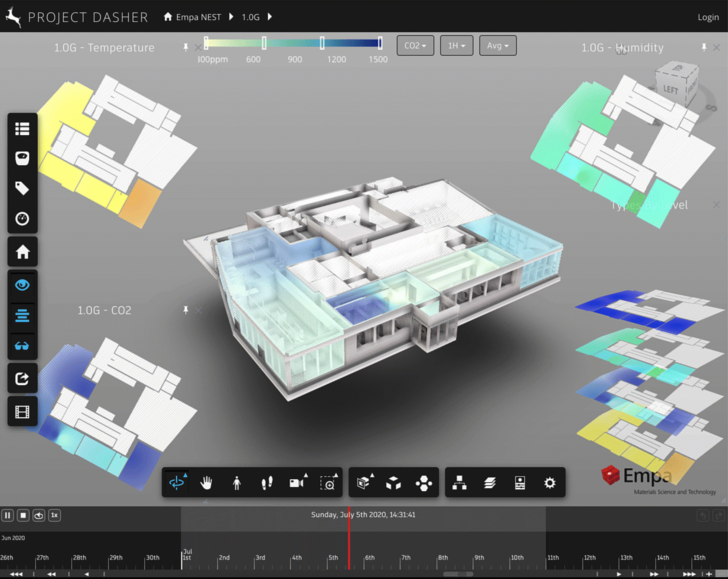Select the Orbit tool in bottom toolbar

coord(177,483)
